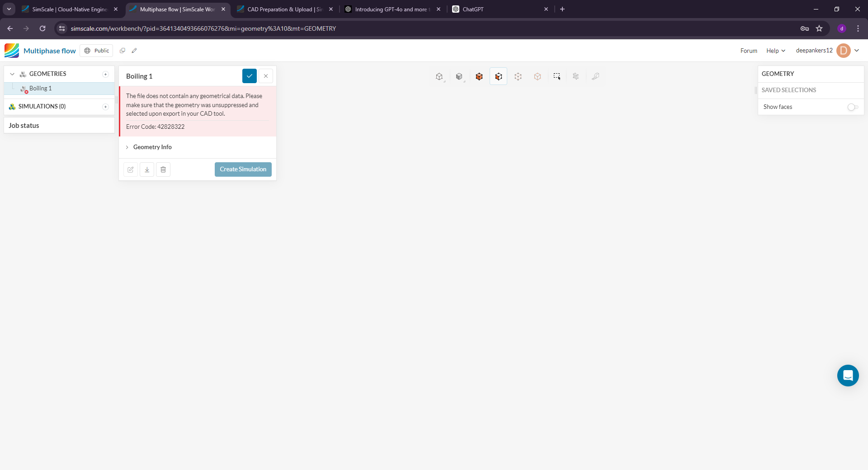Open the Chrome profile avatar

click(x=842, y=28)
